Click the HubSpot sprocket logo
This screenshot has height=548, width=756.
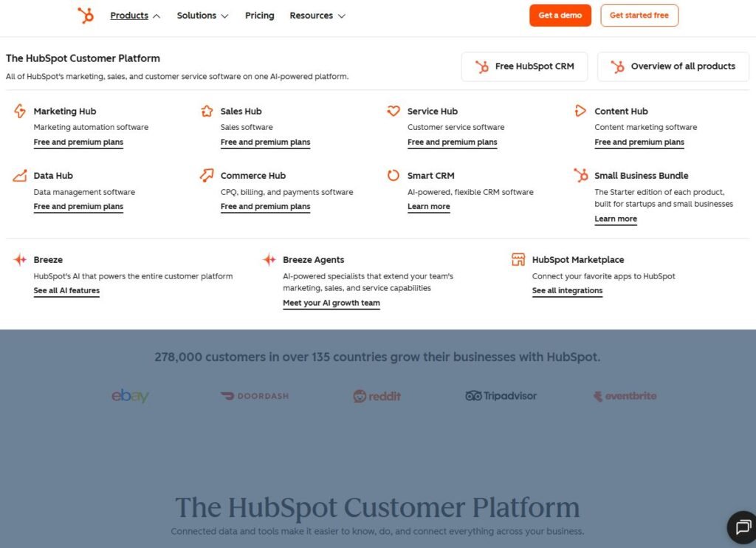[x=86, y=15]
